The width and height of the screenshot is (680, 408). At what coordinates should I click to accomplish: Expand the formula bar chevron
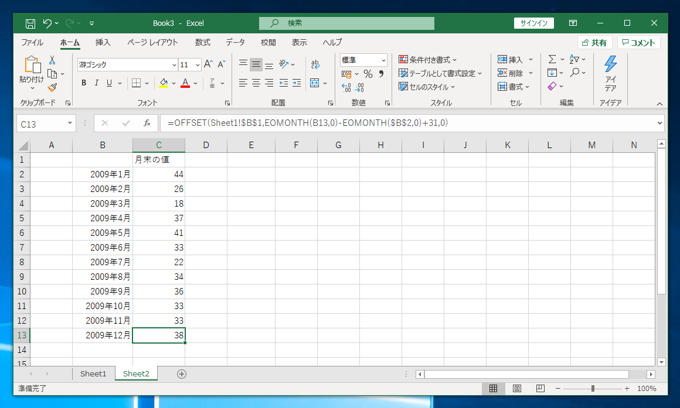coord(660,123)
